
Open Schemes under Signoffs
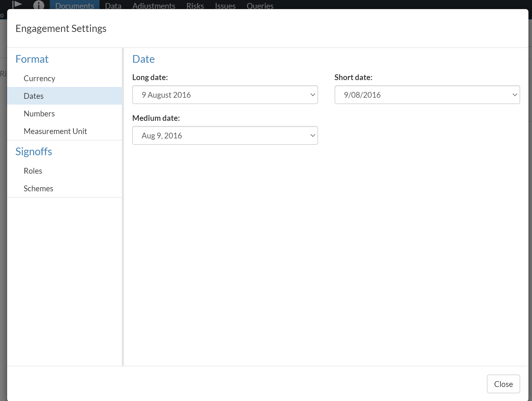coord(38,189)
